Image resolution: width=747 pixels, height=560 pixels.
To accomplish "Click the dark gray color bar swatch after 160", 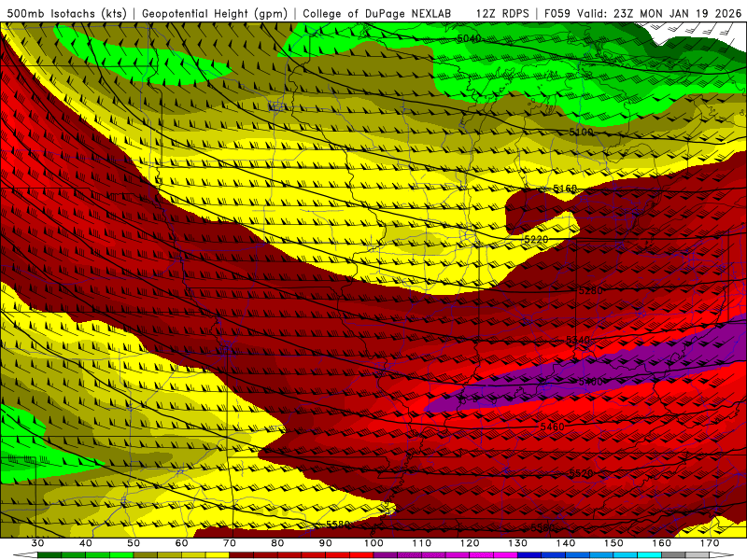I will [673, 555].
